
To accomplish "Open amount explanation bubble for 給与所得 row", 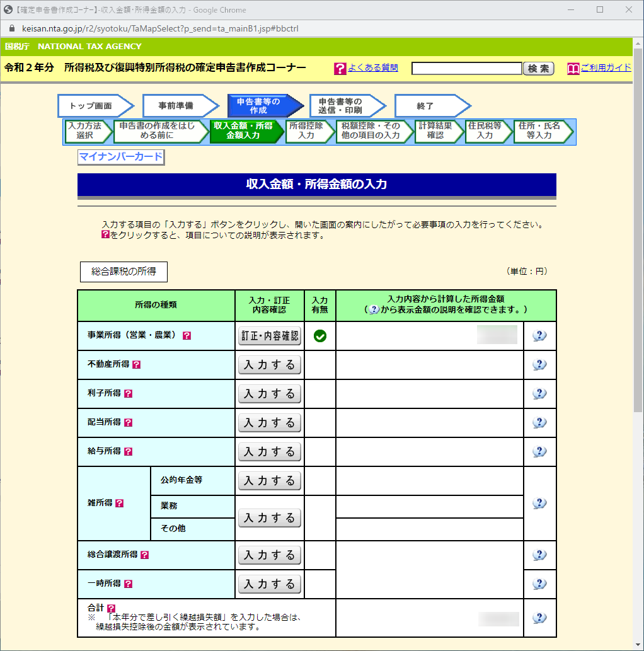I will tap(539, 452).
